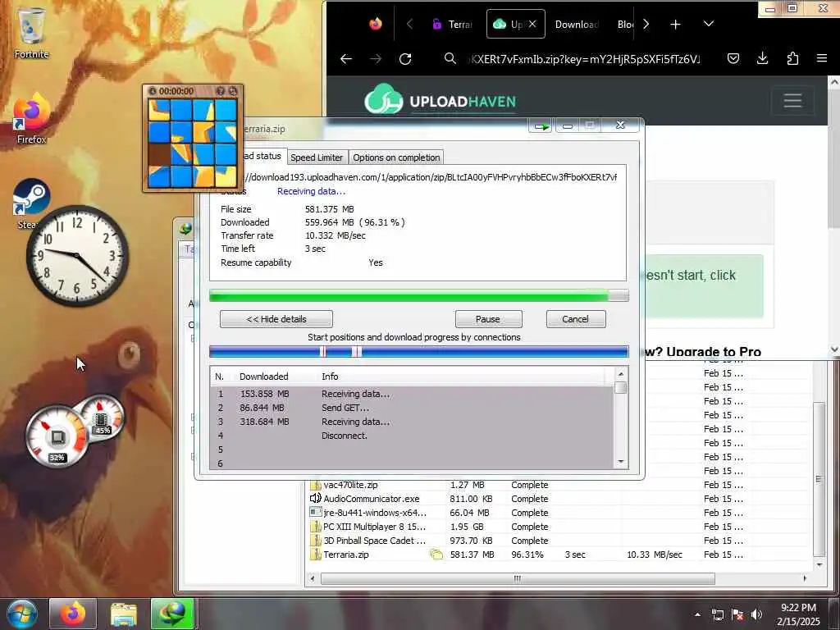Open the Steam desktop shortcut
Image resolution: width=840 pixels, height=630 pixels.
[x=31, y=203]
